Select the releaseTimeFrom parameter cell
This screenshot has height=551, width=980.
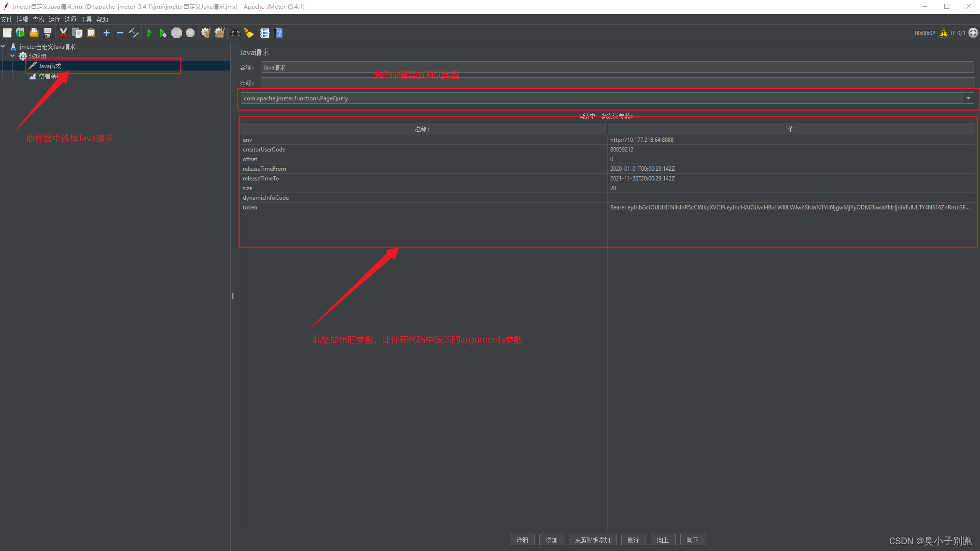[423, 169]
